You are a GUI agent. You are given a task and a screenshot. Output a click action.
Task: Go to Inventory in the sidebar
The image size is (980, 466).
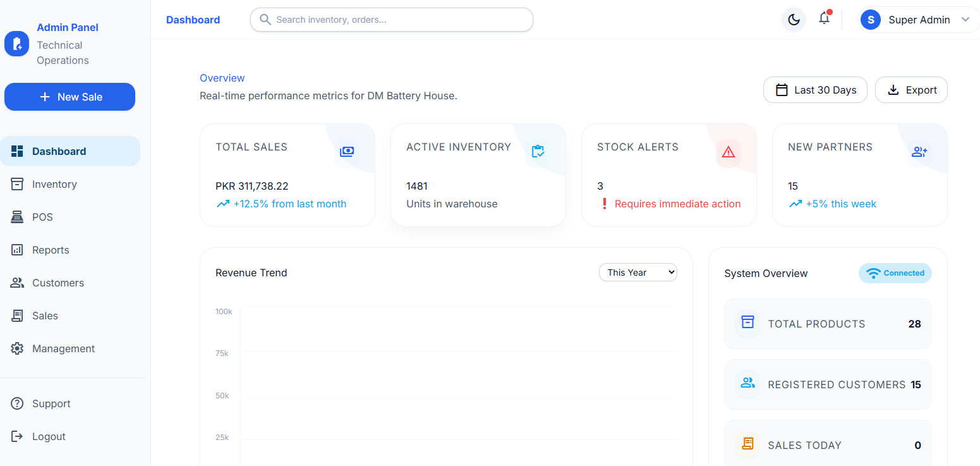point(70,184)
